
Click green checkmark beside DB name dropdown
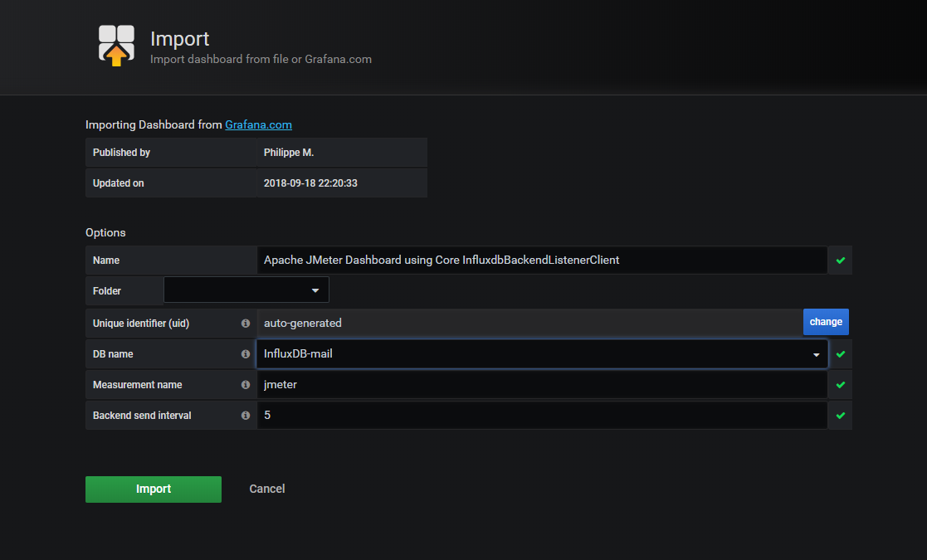[x=841, y=354]
